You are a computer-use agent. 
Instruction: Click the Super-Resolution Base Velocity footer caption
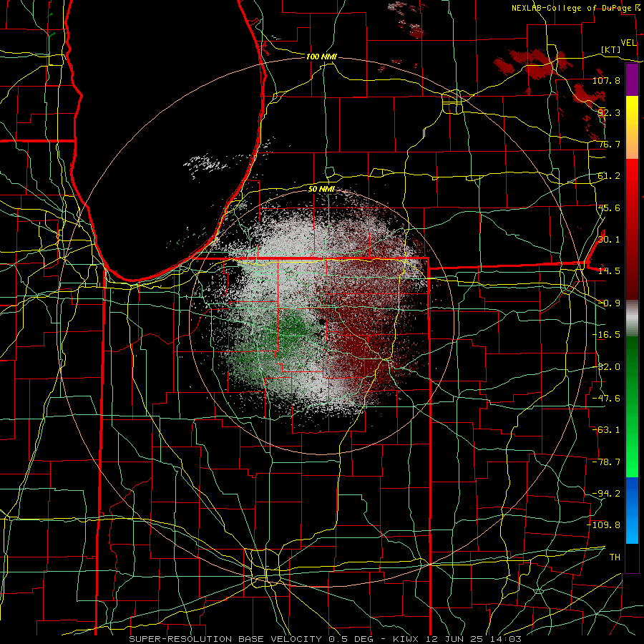(326, 639)
